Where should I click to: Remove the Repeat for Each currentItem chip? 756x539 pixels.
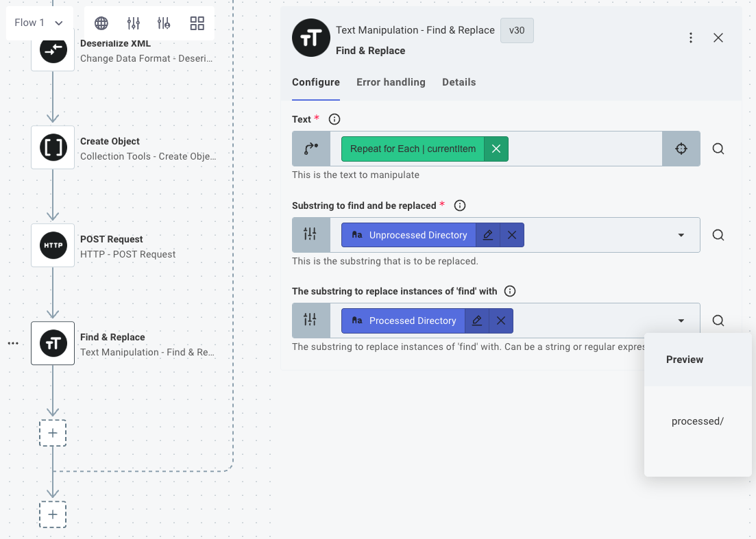pyautogui.click(x=496, y=149)
